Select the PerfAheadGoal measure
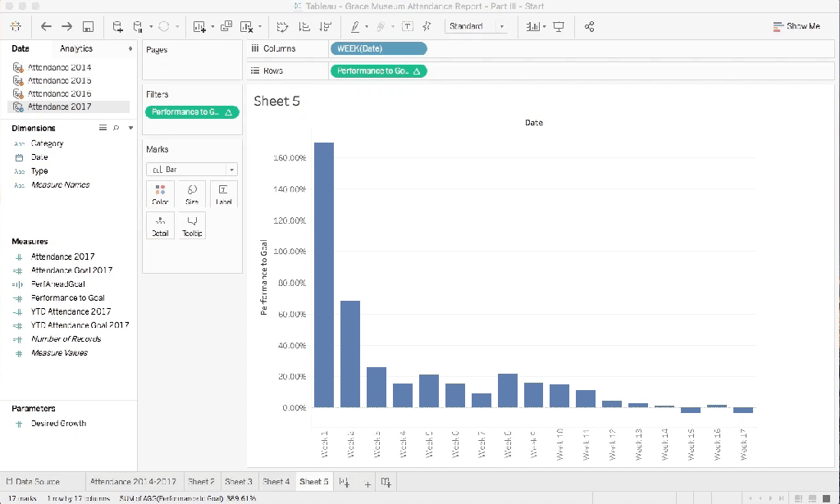Screen dimensions: 840x504 click(58, 284)
